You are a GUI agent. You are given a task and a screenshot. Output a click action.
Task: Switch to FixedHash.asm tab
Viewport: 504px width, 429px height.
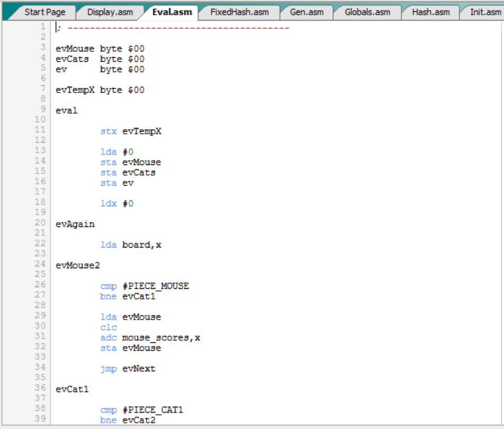(x=239, y=12)
